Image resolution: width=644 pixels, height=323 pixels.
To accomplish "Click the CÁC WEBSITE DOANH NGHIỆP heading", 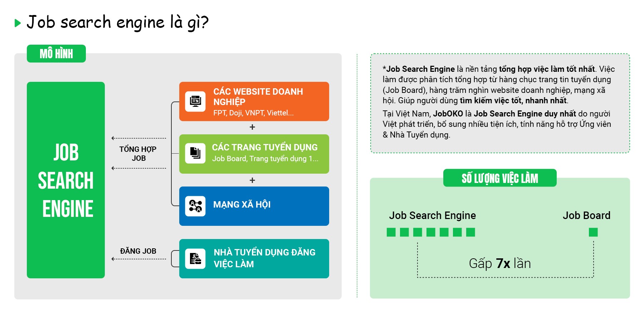I will pyautogui.click(x=258, y=96).
